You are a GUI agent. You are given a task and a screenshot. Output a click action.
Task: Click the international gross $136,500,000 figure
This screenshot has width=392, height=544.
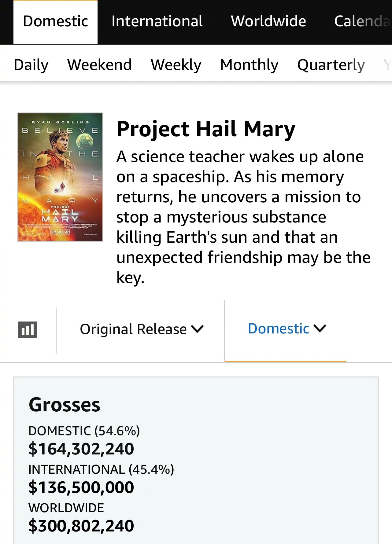pos(81,487)
